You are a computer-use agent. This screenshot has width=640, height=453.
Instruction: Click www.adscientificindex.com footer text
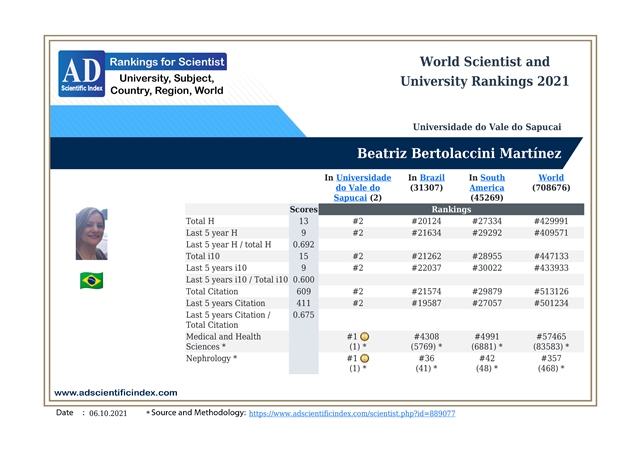tap(116, 393)
